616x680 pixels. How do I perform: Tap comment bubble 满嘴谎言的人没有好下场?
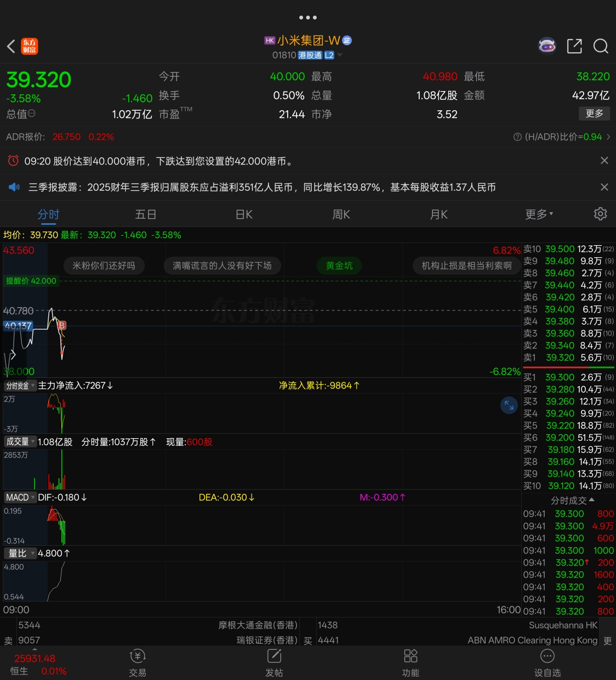tap(223, 266)
